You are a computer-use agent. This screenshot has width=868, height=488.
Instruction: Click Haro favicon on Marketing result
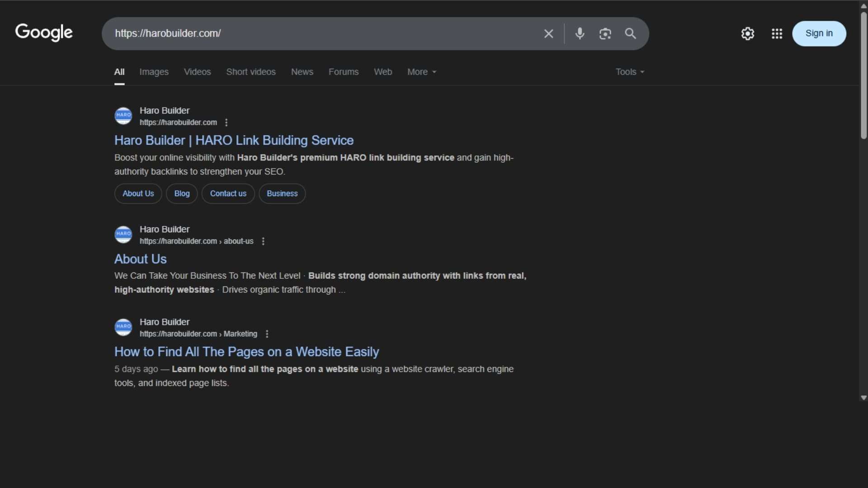(x=123, y=327)
